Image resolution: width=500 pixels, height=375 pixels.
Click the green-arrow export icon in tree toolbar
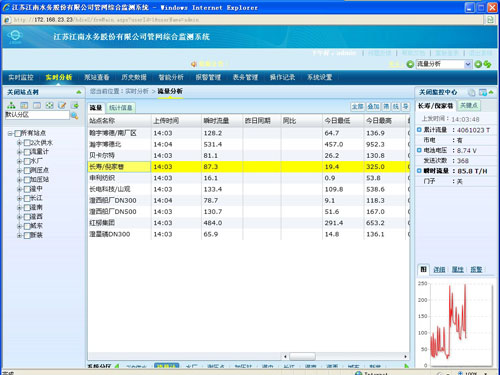[x=75, y=105]
